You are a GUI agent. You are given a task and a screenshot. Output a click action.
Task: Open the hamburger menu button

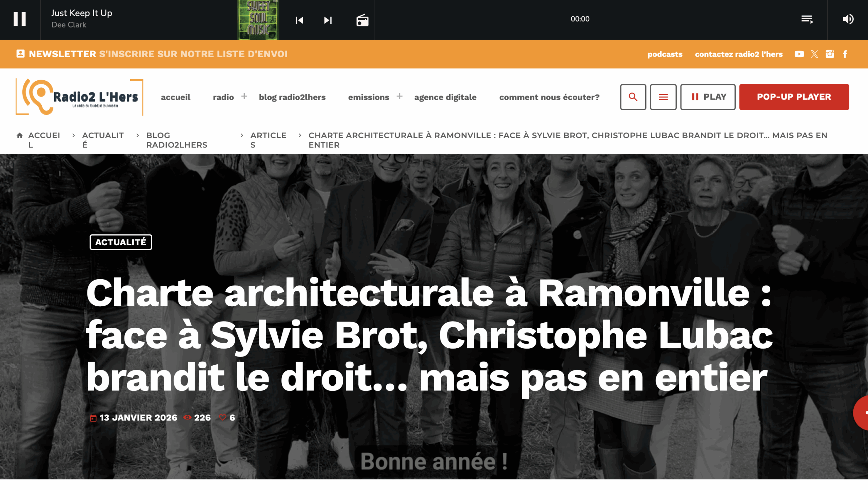[x=663, y=97]
